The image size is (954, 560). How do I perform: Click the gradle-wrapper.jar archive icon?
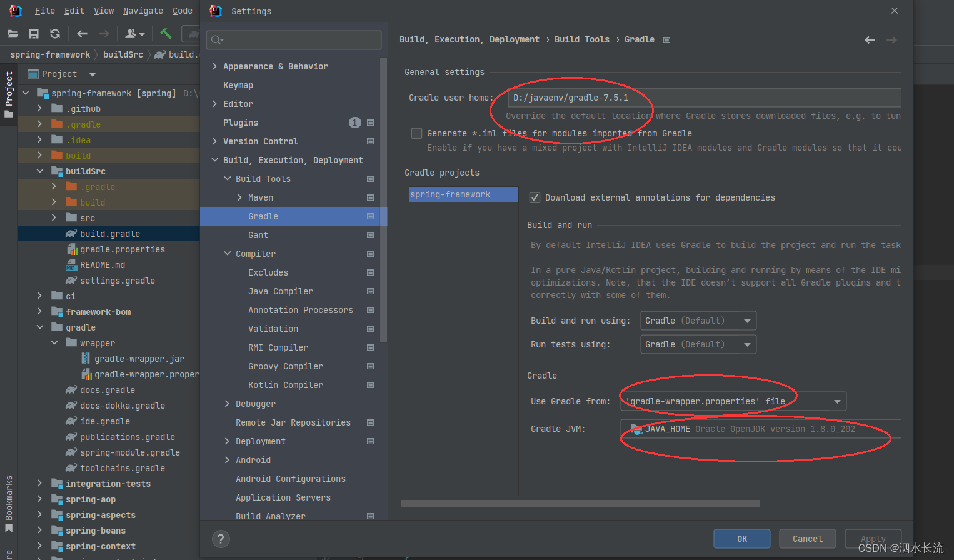86,359
